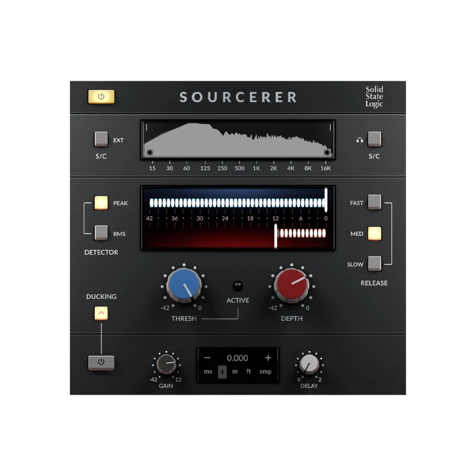Toggle the plugin power button at top left
The width and height of the screenshot is (476, 476).
pyautogui.click(x=101, y=97)
